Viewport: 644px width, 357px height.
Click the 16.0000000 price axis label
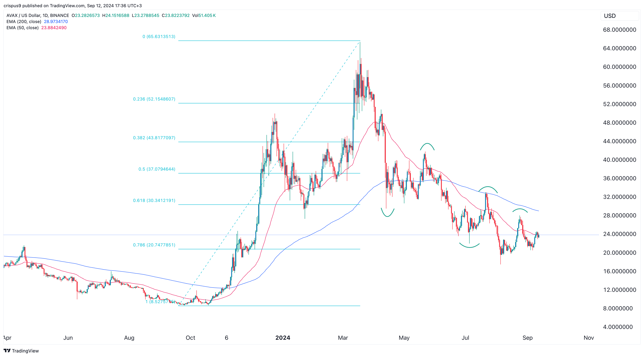[x=619, y=271]
